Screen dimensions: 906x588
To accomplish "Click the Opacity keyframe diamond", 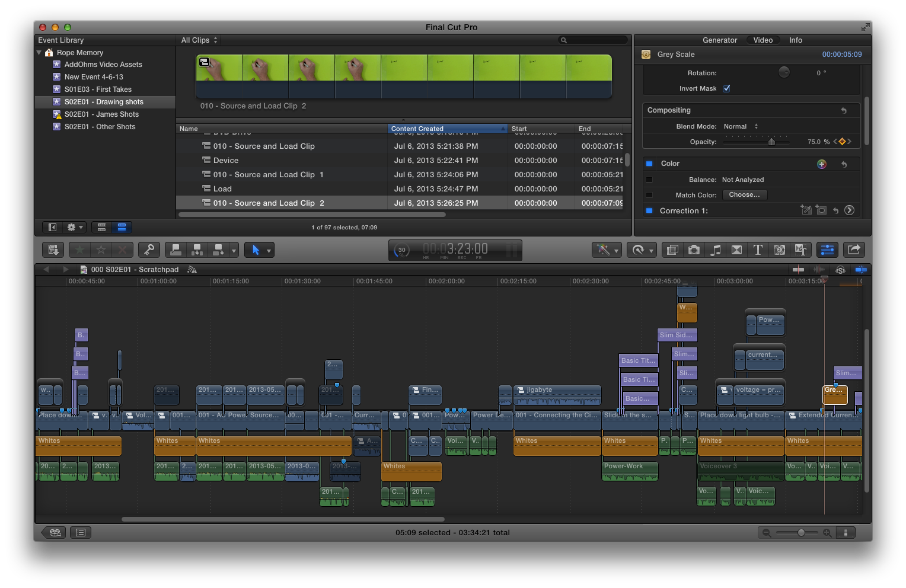I will (842, 142).
